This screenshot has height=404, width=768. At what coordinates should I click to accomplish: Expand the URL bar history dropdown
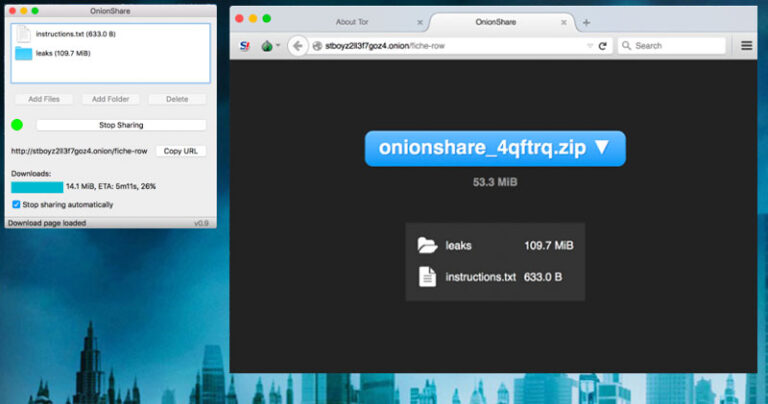tap(590, 46)
